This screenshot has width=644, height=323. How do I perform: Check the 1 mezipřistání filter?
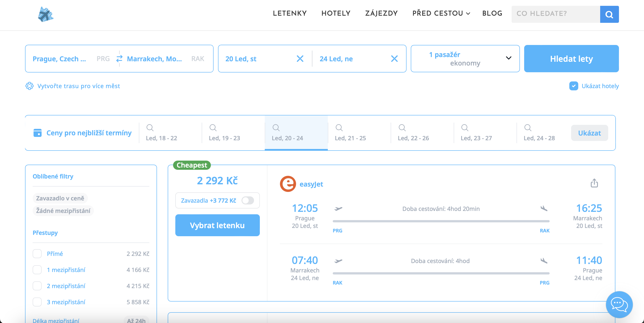(37, 270)
